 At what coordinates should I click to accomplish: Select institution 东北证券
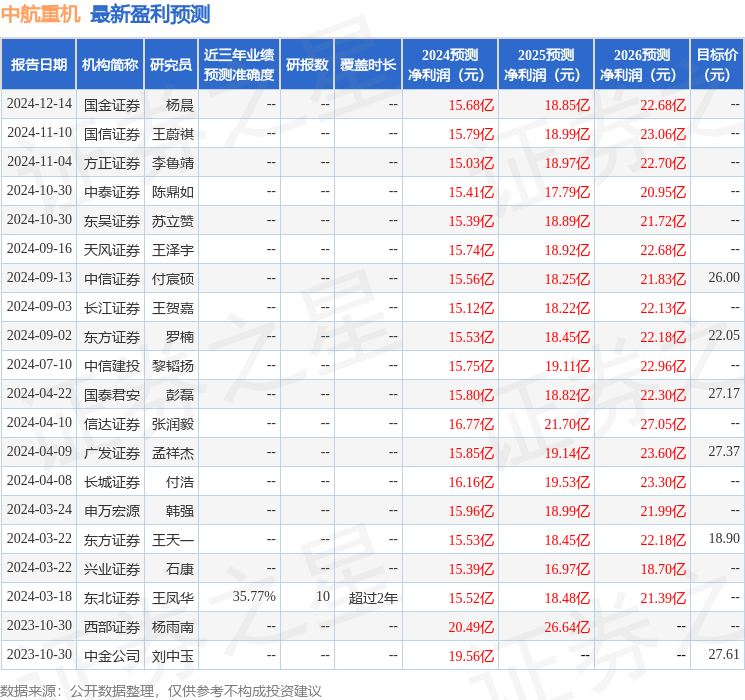(112, 598)
